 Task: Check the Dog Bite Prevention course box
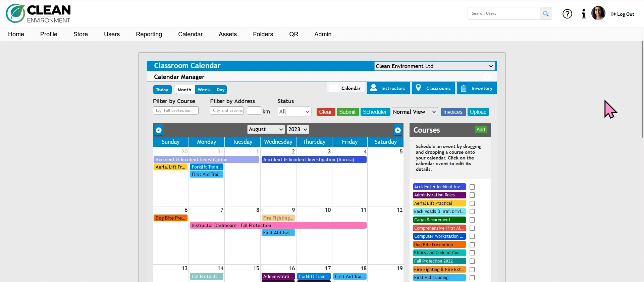(x=472, y=245)
